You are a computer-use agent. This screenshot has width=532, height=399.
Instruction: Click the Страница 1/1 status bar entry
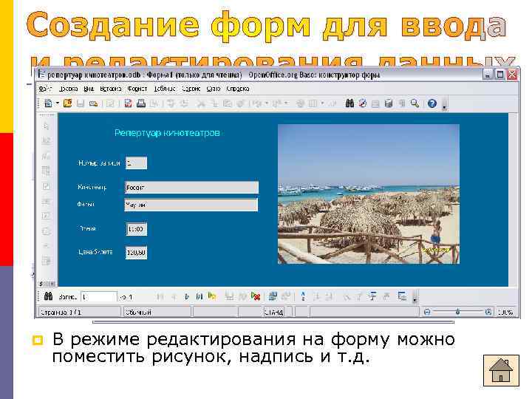(x=79, y=312)
